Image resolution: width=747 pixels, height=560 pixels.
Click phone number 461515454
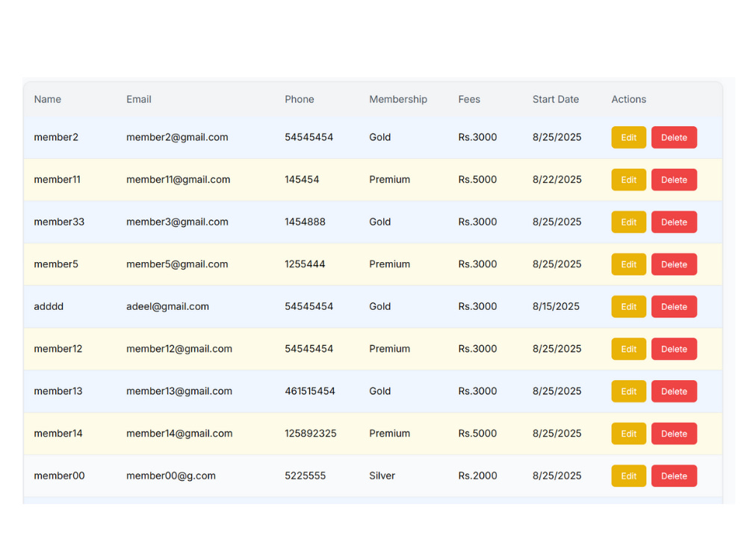310,391
